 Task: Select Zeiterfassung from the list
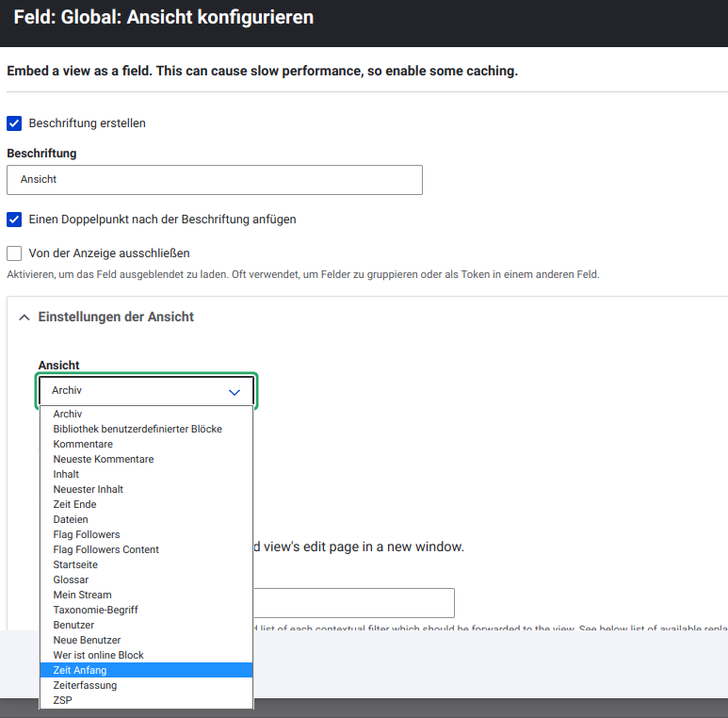click(85, 685)
